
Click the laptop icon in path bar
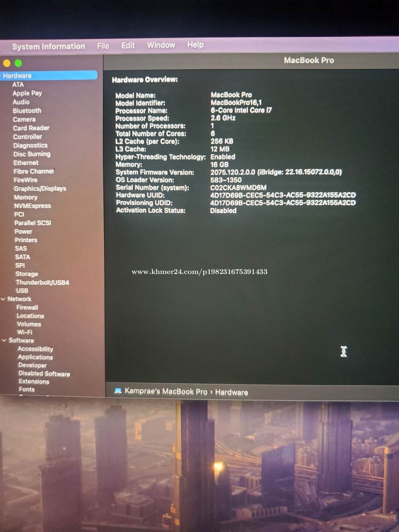(x=118, y=391)
